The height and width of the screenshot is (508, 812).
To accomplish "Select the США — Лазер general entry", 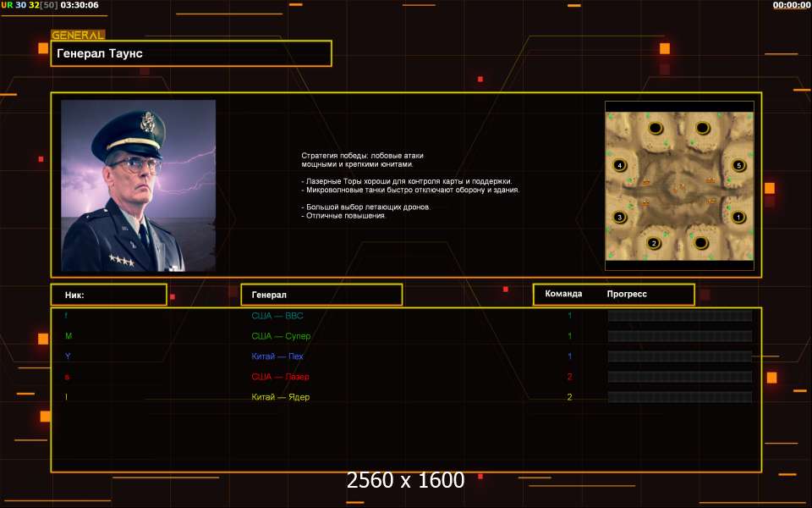I will pos(280,377).
